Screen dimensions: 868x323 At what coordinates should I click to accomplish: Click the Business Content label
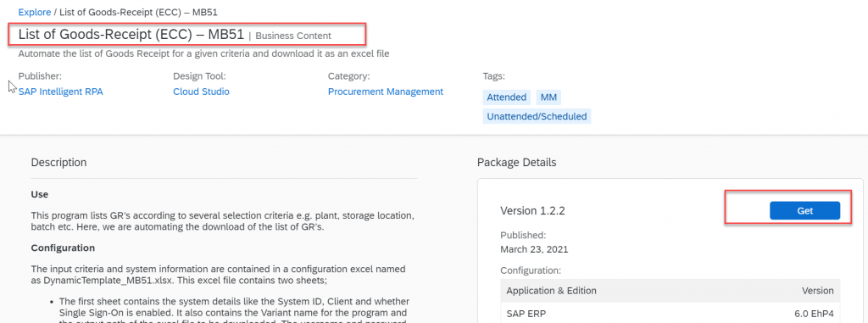tap(293, 36)
